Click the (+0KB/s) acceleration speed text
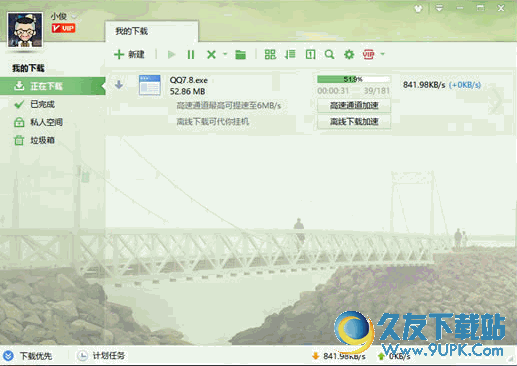Viewport: 517px width, 366px height. point(465,85)
